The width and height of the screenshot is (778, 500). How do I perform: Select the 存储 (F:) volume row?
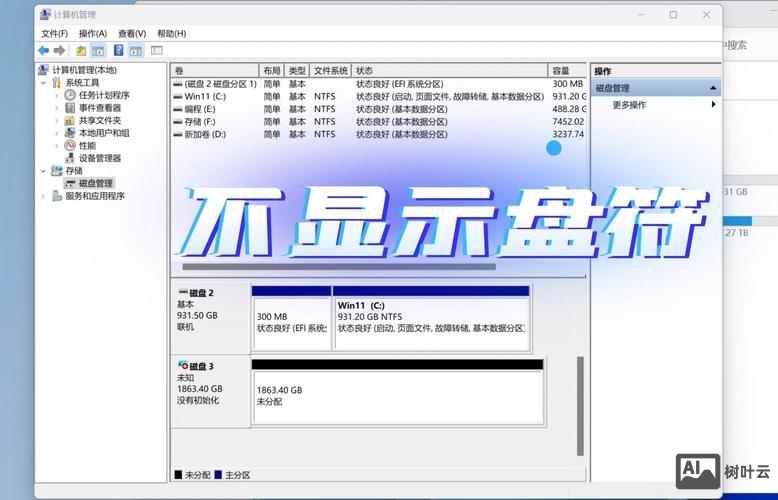(x=379, y=122)
